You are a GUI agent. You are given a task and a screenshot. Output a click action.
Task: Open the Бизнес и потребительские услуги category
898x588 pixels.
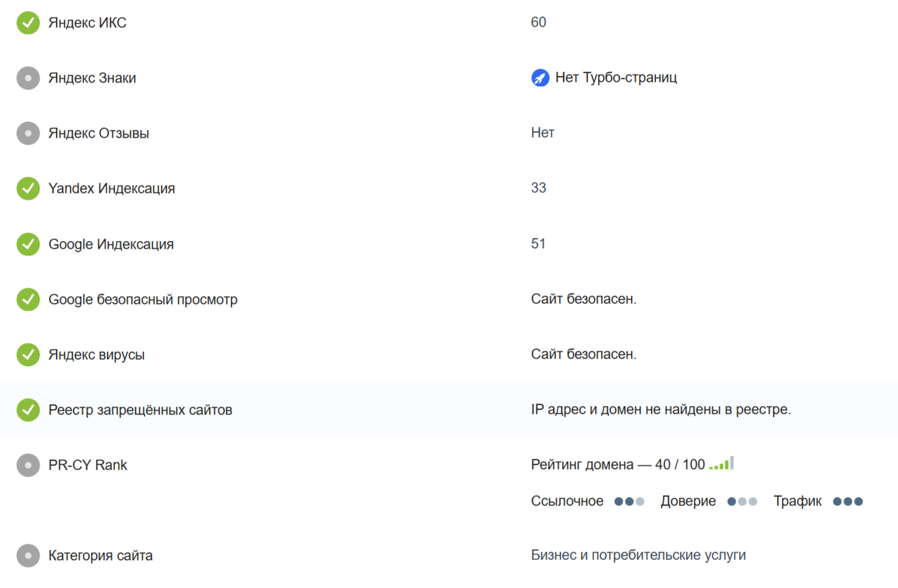(638, 555)
